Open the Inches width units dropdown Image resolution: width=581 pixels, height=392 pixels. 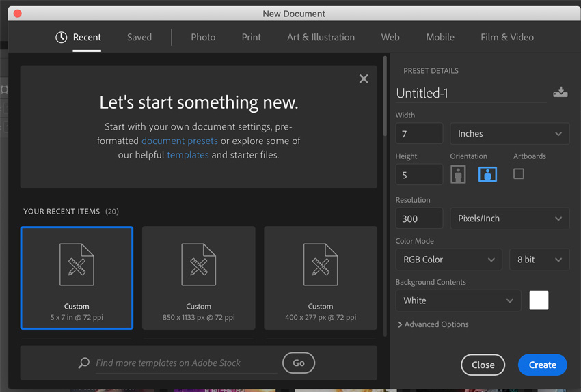pyautogui.click(x=509, y=134)
